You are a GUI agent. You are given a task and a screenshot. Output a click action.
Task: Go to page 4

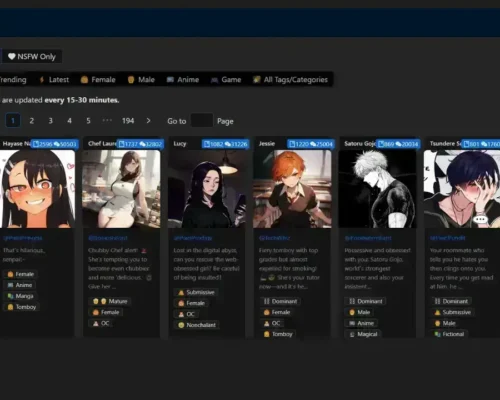(x=69, y=121)
